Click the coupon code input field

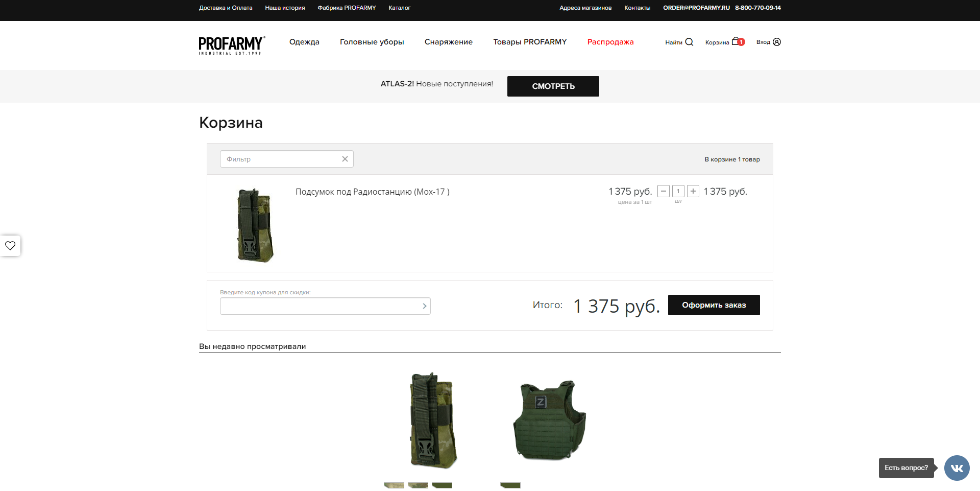(x=319, y=306)
